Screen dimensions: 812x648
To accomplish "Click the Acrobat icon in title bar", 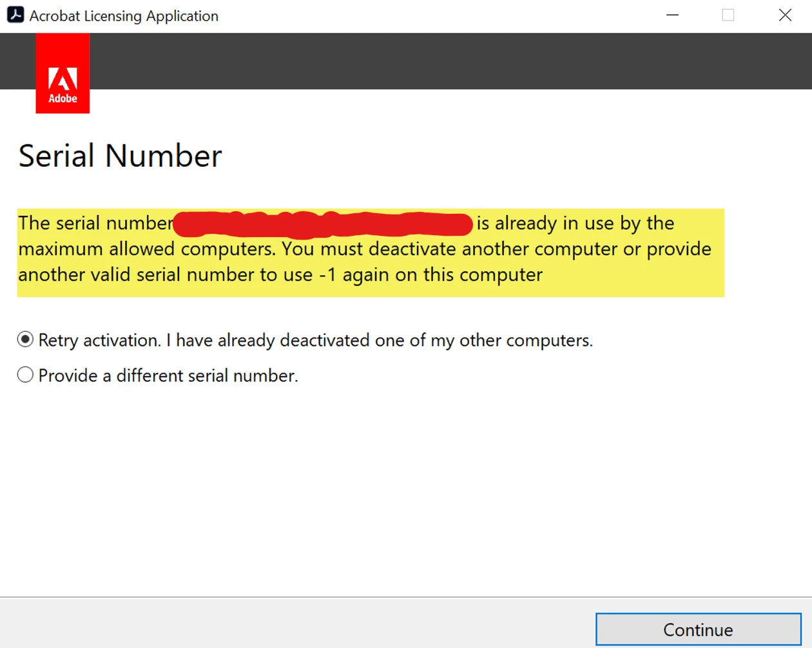I will [15, 15].
